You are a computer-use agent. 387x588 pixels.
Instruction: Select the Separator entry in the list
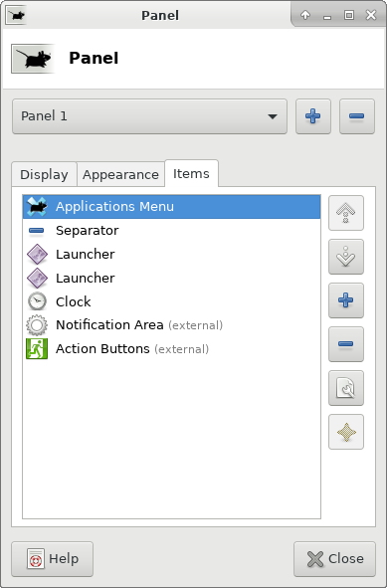point(172,230)
